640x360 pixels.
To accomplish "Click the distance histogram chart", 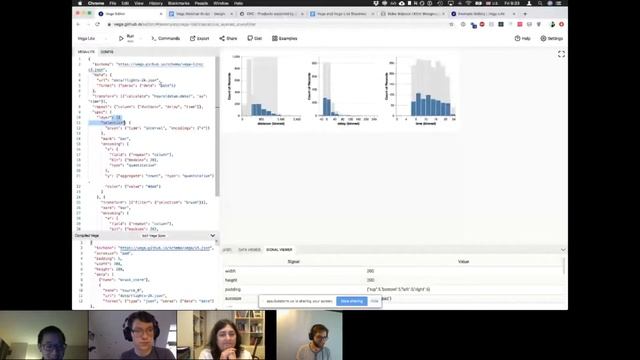I will click(266, 90).
